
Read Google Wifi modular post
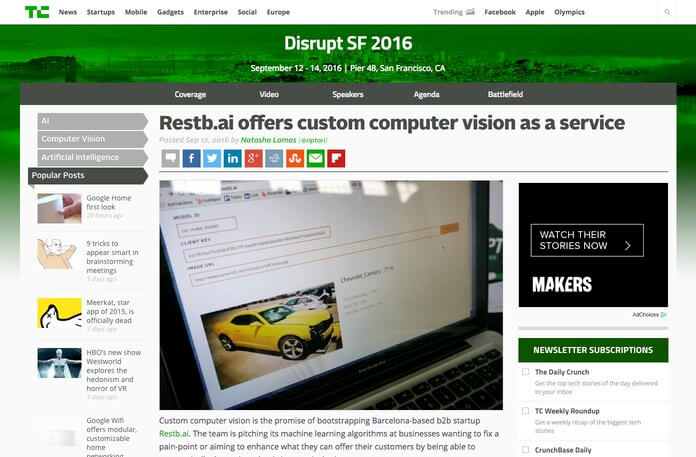111,436
